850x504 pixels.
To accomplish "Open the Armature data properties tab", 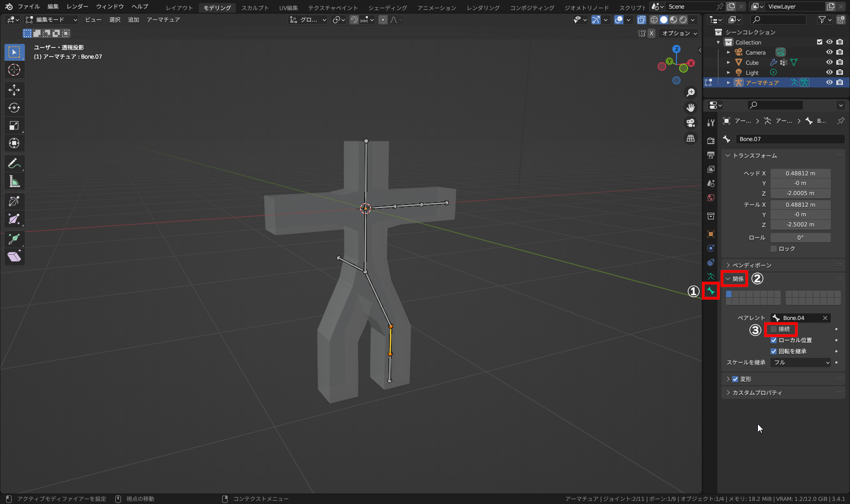I will pos(711,277).
